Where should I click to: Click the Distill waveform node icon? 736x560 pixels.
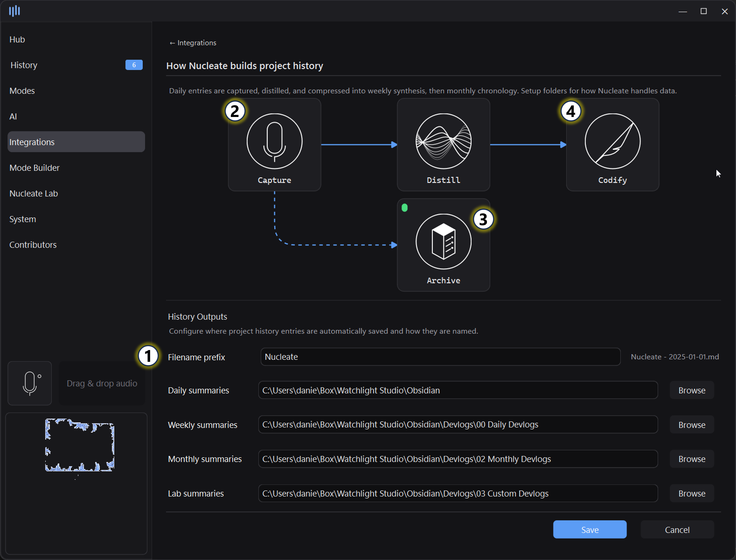(x=444, y=141)
